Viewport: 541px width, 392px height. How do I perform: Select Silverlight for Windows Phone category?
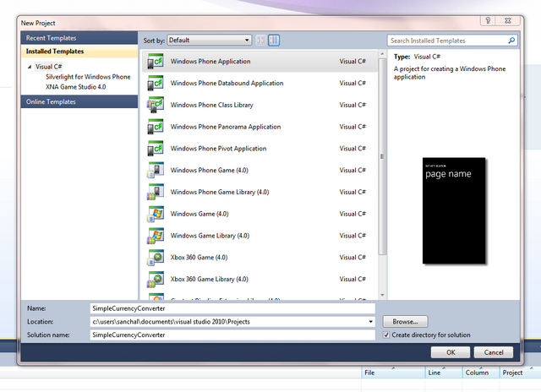pyautogui.click(x=88, y=77)
